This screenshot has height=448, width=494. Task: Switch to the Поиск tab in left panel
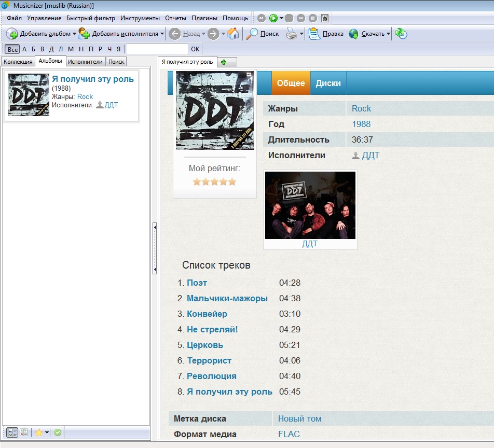[x=116, y=62]
